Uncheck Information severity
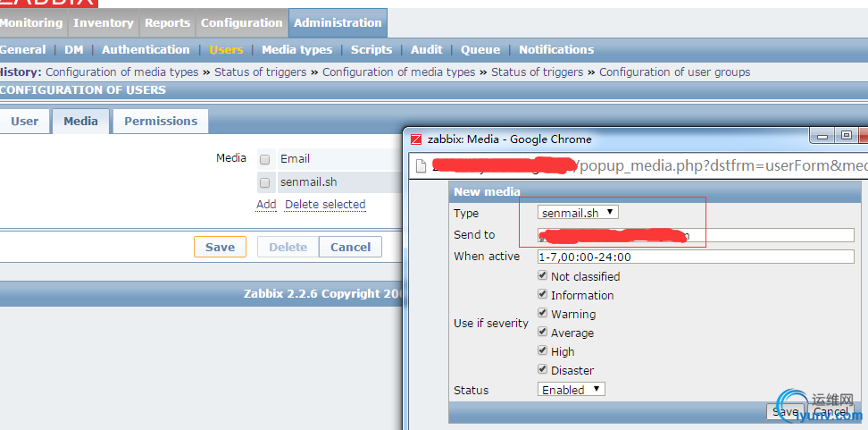868x430 pixels. pos(543,294)
